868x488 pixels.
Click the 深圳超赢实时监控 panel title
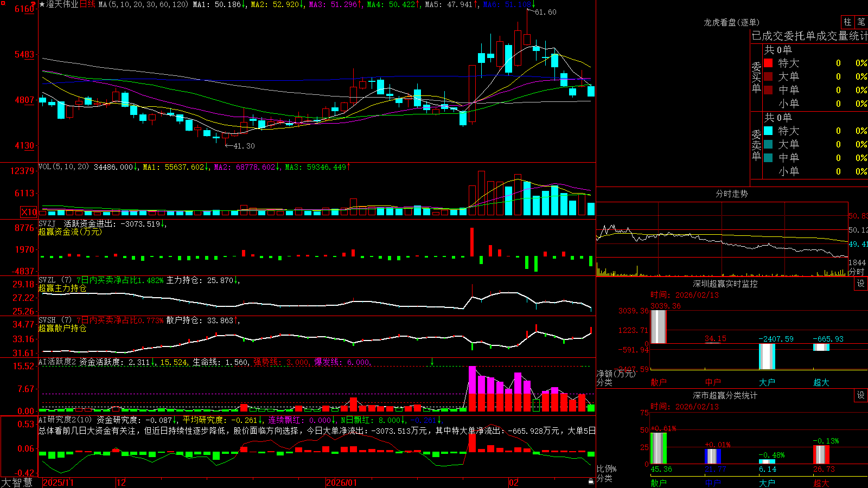click(725, 284)
